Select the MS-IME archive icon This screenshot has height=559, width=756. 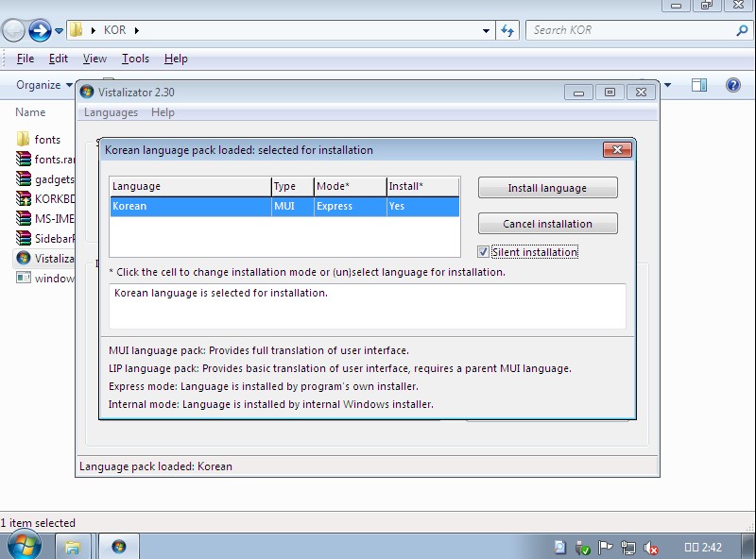23,218
